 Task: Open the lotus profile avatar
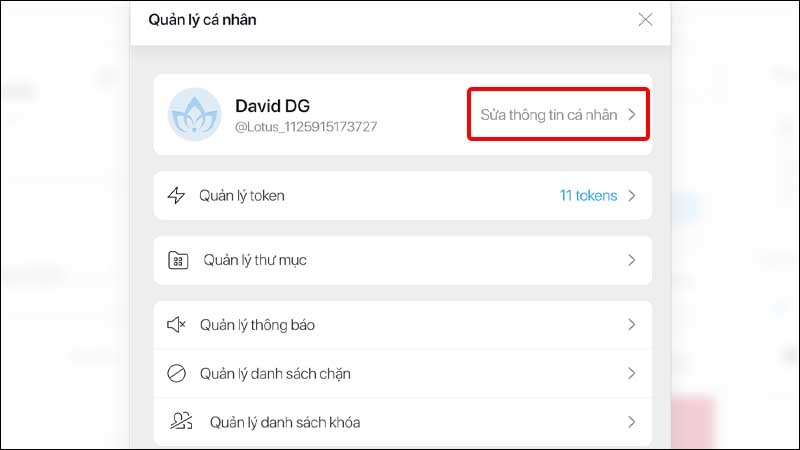tap(194, 114)
